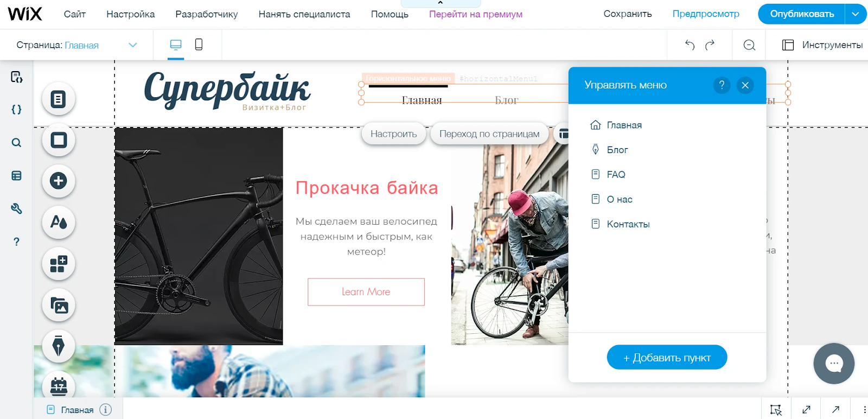
Task: Open the Theme Manager text-and-drop icon
Action: pos(59,222)
